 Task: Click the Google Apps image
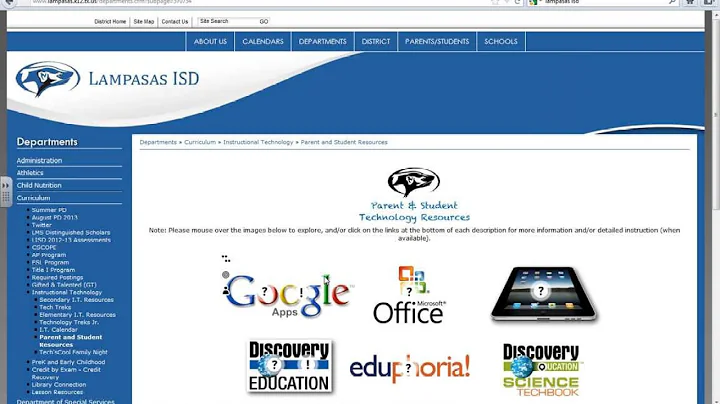tap(288, 295)
